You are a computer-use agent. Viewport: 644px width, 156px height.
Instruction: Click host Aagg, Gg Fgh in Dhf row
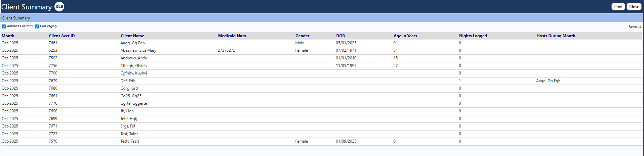[548, 81]
